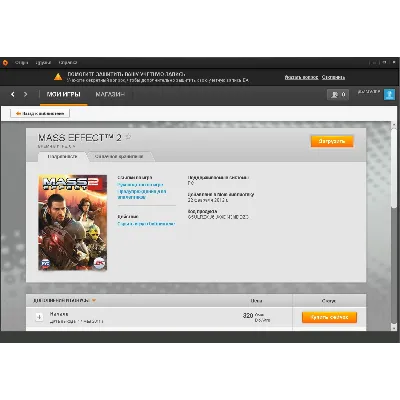The width and height of the screenshot is (400, 400).
Task: Close the Origin window
Action: [x=394, y=62]
